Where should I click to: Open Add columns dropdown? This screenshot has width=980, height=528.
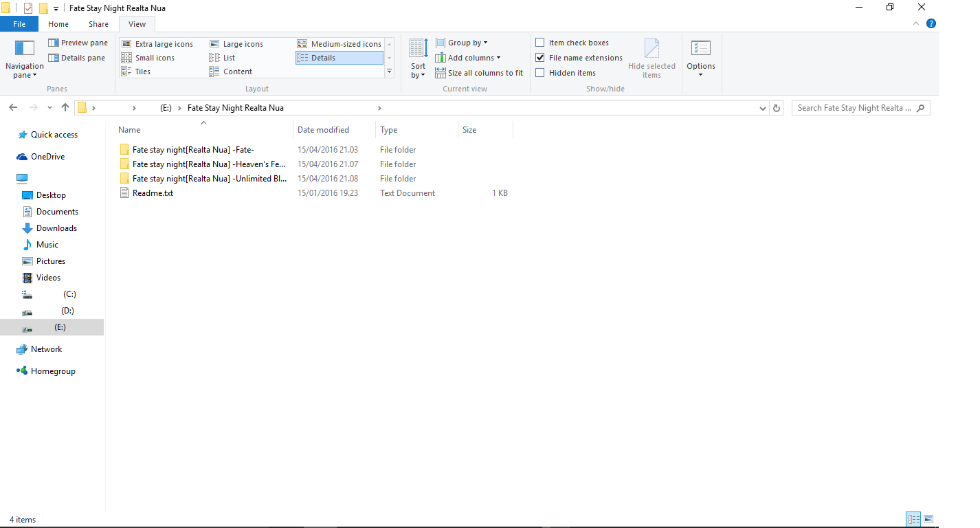coord(468,58)
